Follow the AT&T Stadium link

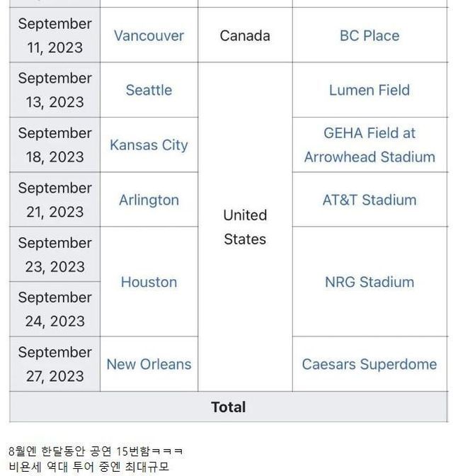tap(369, 200)
